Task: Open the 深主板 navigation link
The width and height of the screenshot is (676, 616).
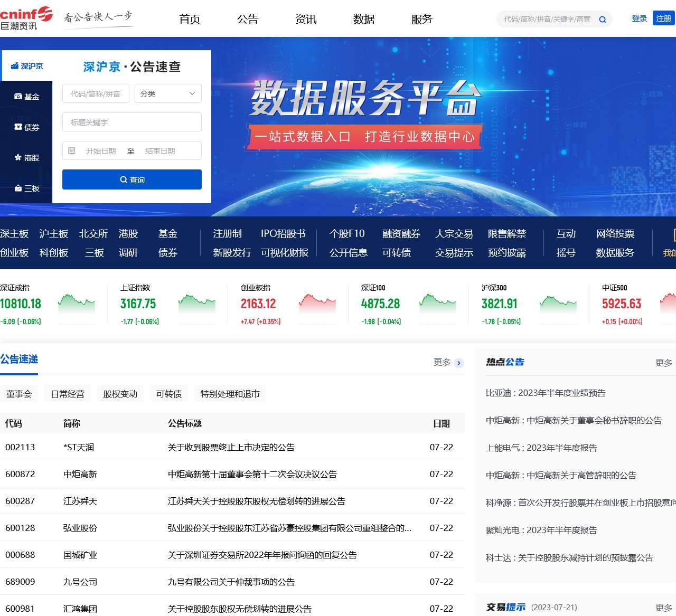Action: pyautogui.click(x=14, y=234)
